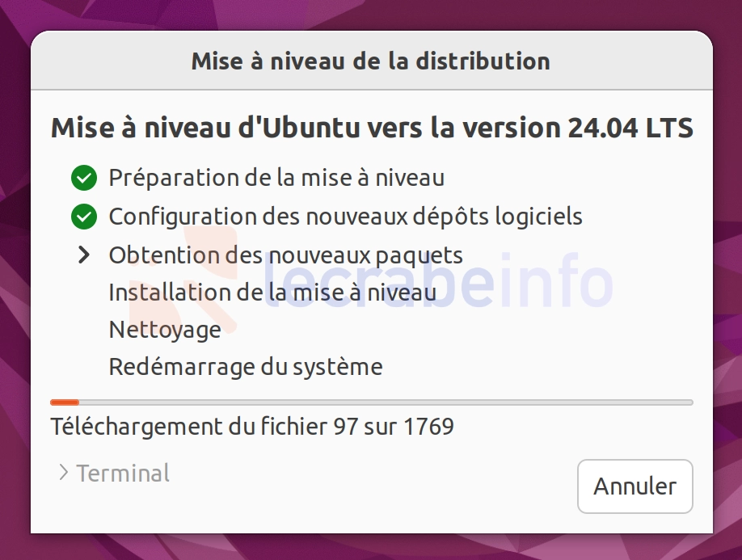The image size is (742, 560).
Task: Click the "Mise à niveau de la distribution" title bar
Action: click(371, 61)
